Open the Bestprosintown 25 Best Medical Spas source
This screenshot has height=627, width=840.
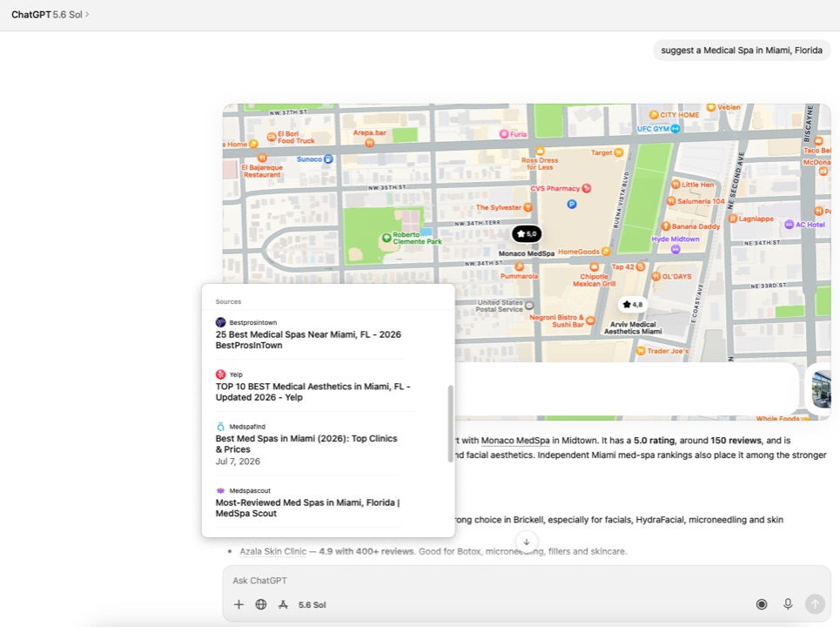tap(308, 334)
